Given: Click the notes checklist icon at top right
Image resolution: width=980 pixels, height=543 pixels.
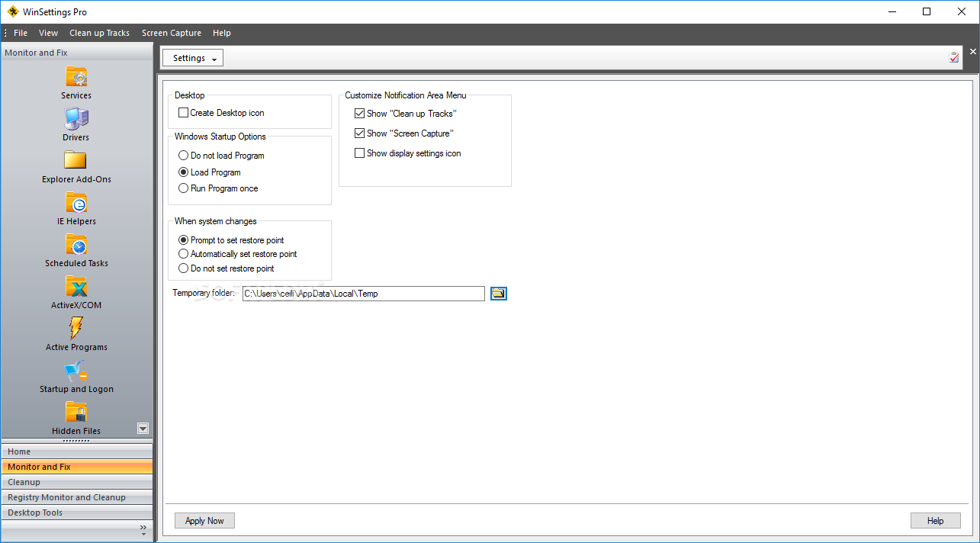Looking at the screenshot, I should click(954, 57).
